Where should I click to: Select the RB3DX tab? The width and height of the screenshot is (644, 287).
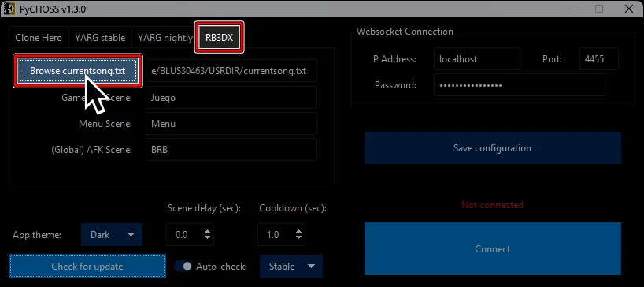click(x=220, y=37)
